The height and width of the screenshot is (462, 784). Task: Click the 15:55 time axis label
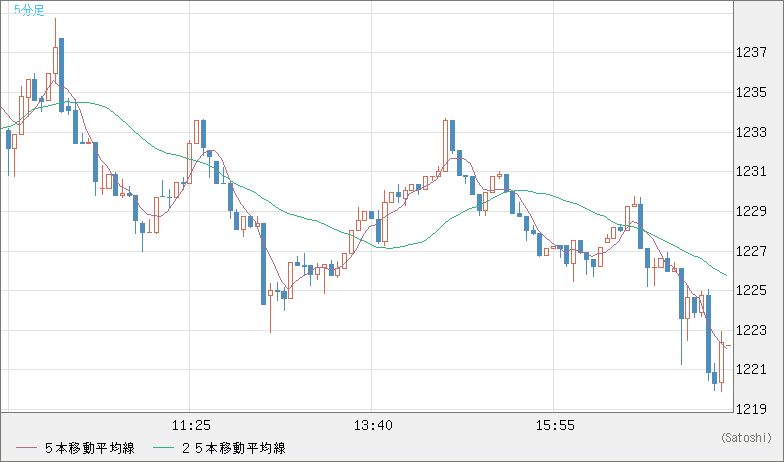pos(555,426)
